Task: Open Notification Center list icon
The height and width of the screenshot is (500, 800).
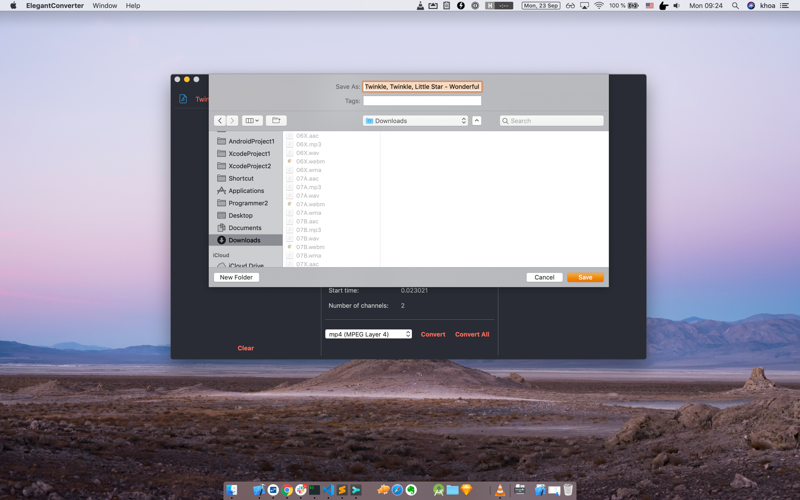Action: pyautogui.click(x=785, y=6)
